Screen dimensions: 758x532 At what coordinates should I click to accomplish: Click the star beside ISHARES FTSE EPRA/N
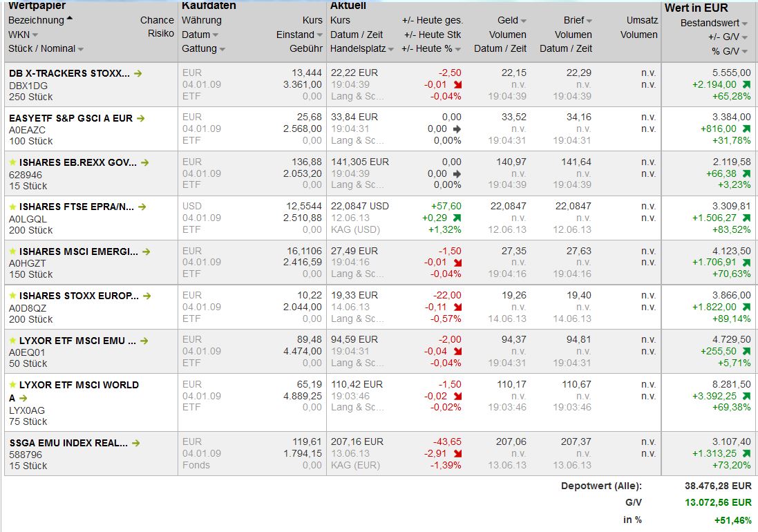tap(12, 207)
